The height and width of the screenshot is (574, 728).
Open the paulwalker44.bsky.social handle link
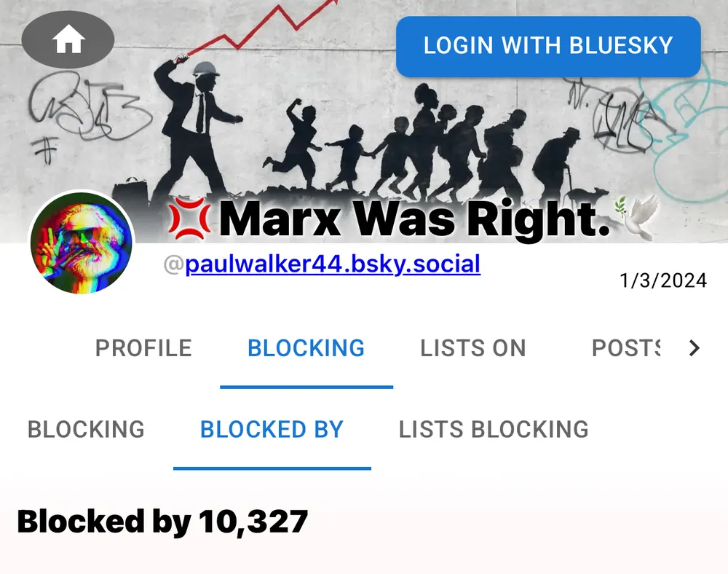333,264
